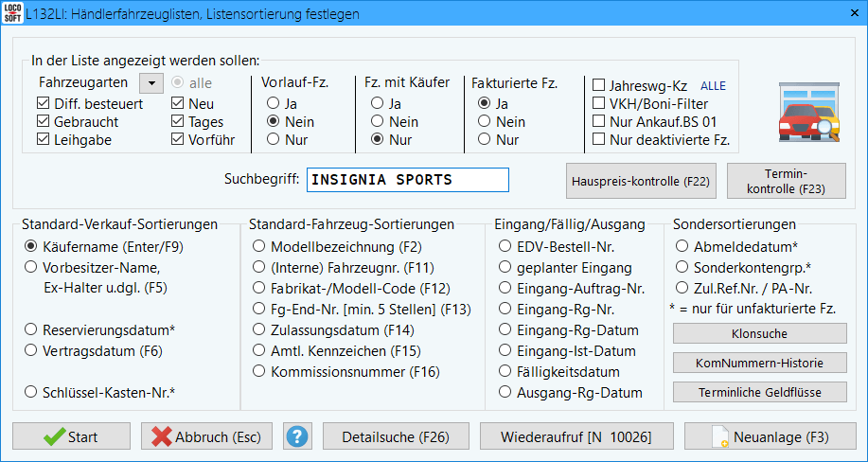Open the Fahrzeugarten dropdown arrow

(151, 83)
